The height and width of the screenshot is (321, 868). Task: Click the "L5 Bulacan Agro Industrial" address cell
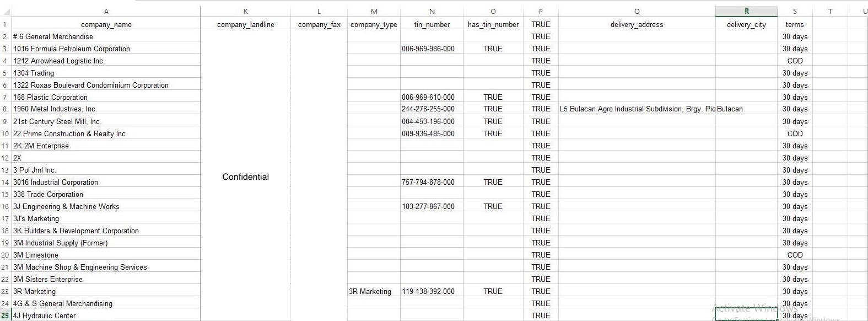[x=637, y=109]
